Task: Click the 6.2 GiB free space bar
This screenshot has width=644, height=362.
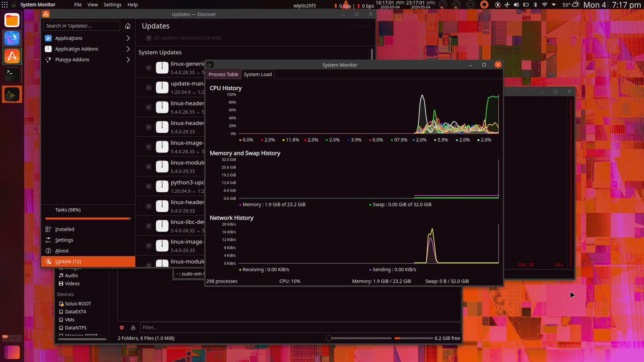Action: pos(414,338)
